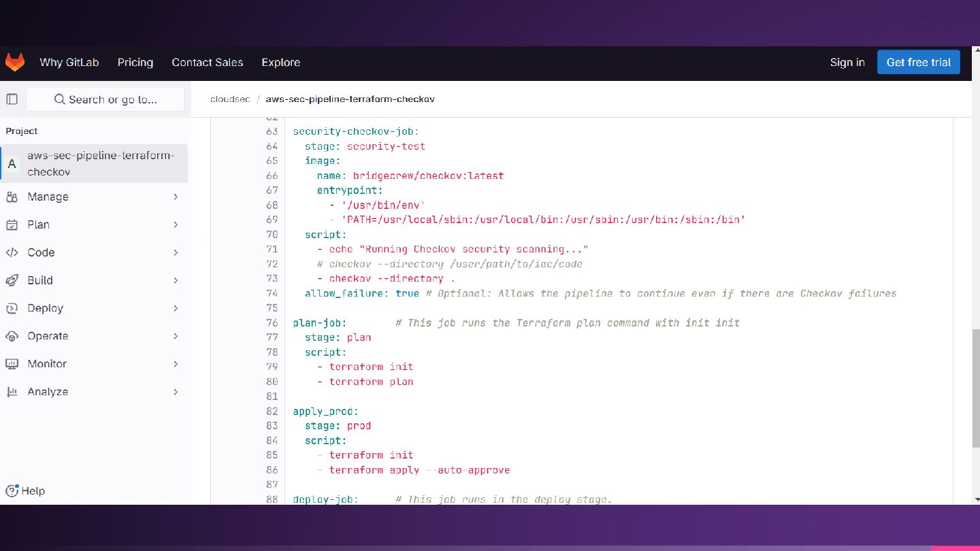
Task: Click the Build rocket icon
Action: (12, 280)
